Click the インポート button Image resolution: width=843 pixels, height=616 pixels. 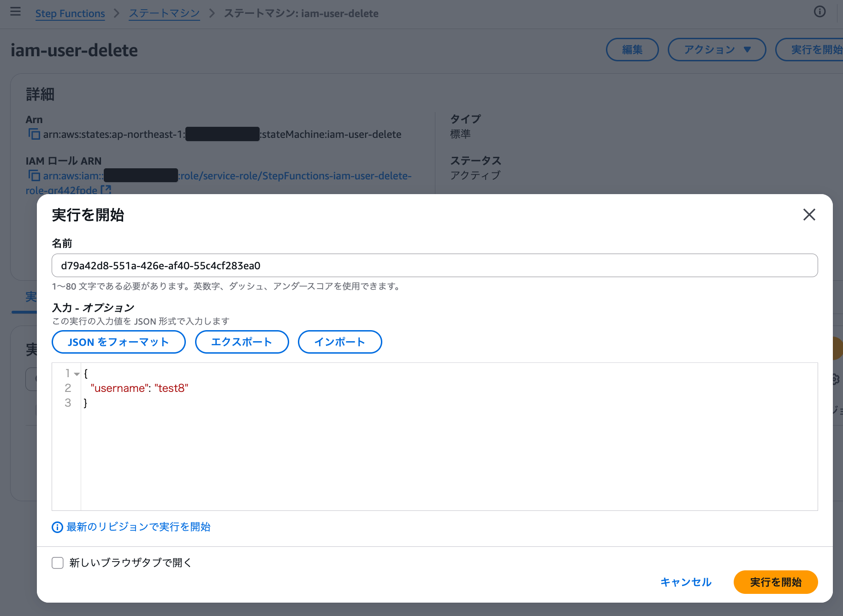(340, 342)
